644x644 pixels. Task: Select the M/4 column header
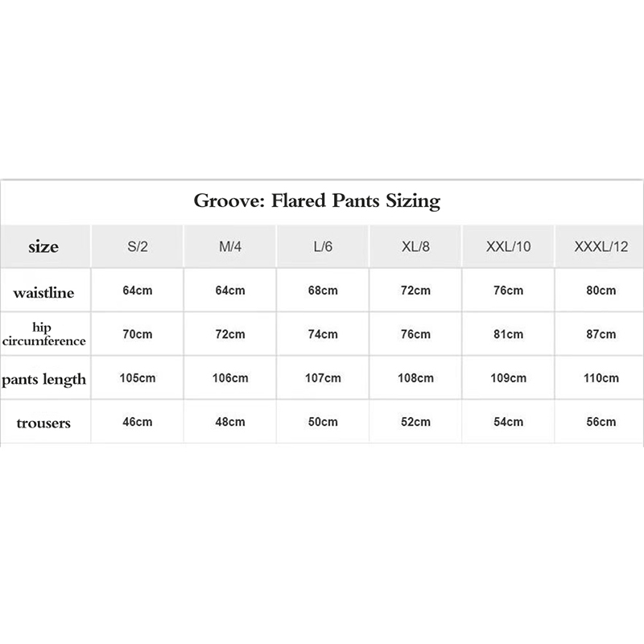coord(230,246)
